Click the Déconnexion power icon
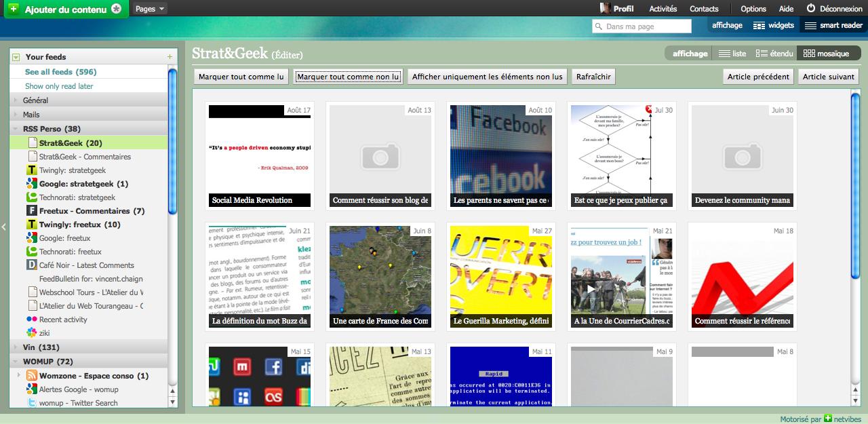 [810, 9]
